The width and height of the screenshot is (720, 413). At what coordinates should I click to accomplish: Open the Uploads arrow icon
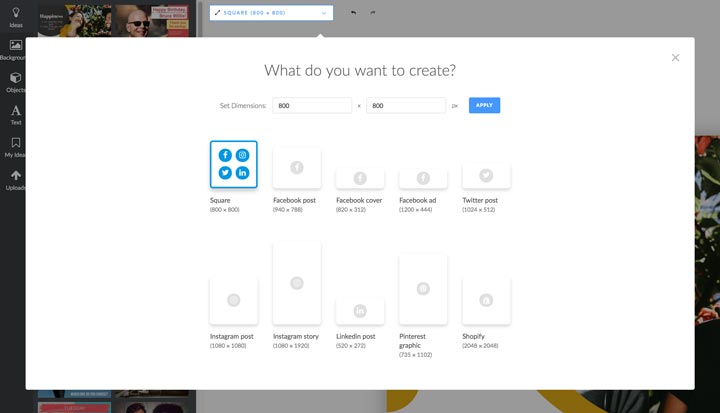(16, 175)
